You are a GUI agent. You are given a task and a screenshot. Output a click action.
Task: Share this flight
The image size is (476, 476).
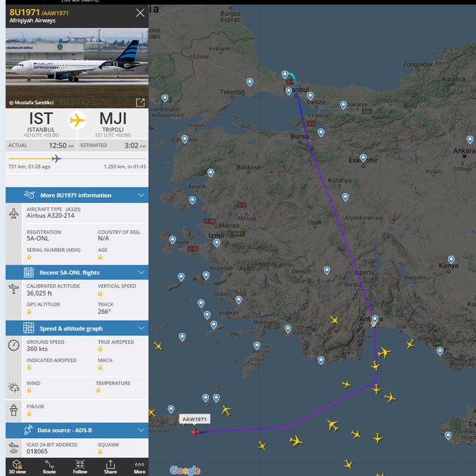point(110,467)
